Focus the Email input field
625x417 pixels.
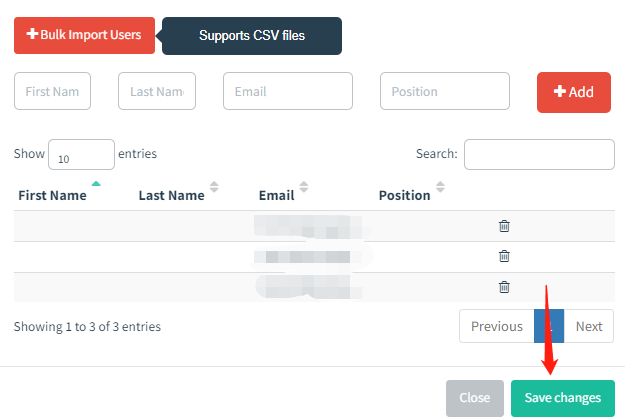pos(288,91)
